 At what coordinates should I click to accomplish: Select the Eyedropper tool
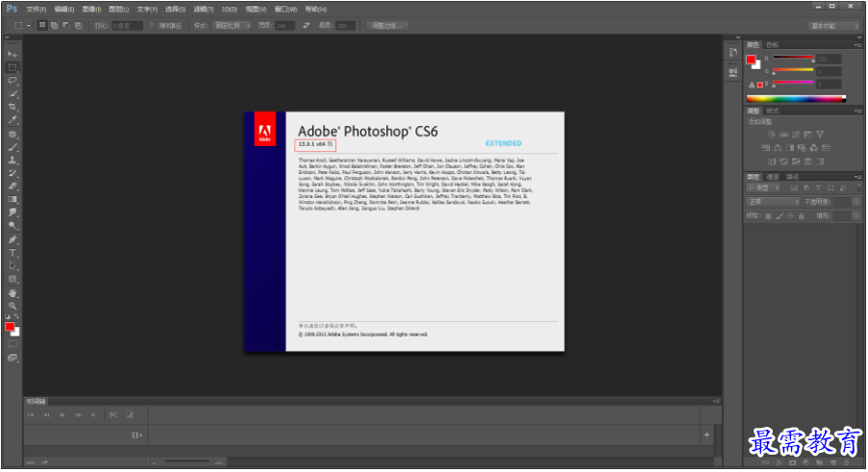click(12, 120)
